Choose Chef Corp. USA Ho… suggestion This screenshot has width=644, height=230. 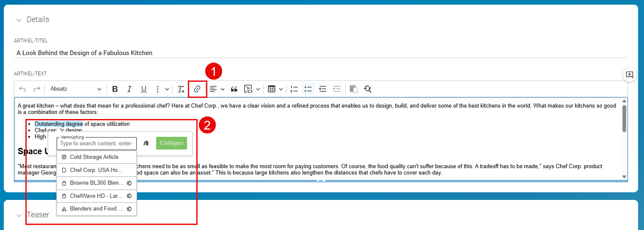pyautogui.click(x=96, y=170)
